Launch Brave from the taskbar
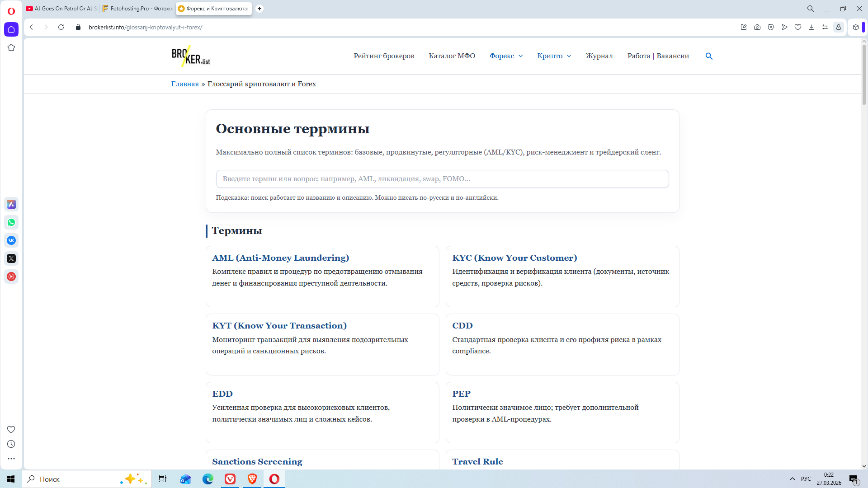 (252, 479)
